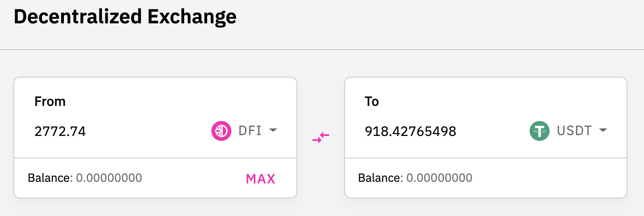Open token selector via USDT symbol text
The height and width of the screenshot is (216, 644).
(x=574, y=131)
